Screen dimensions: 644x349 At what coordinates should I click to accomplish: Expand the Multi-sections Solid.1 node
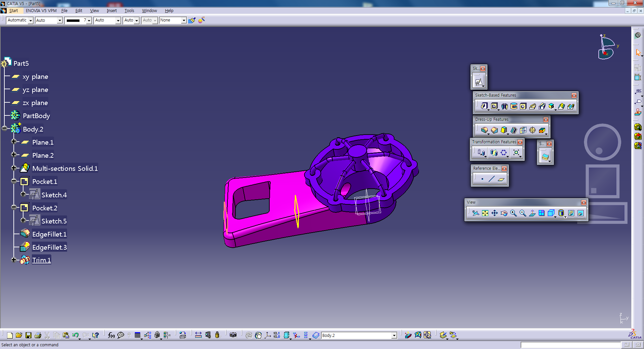coord(14,168)
